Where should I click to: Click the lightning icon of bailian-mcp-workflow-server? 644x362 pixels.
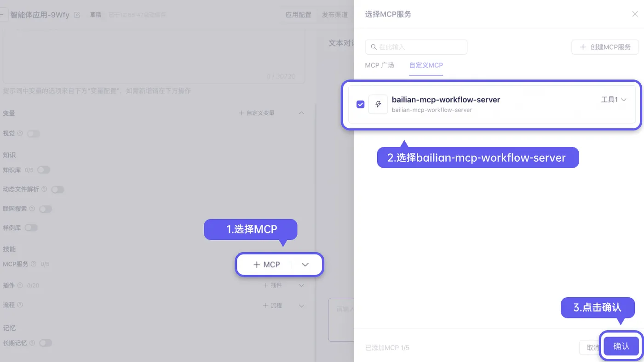point(378,104)
